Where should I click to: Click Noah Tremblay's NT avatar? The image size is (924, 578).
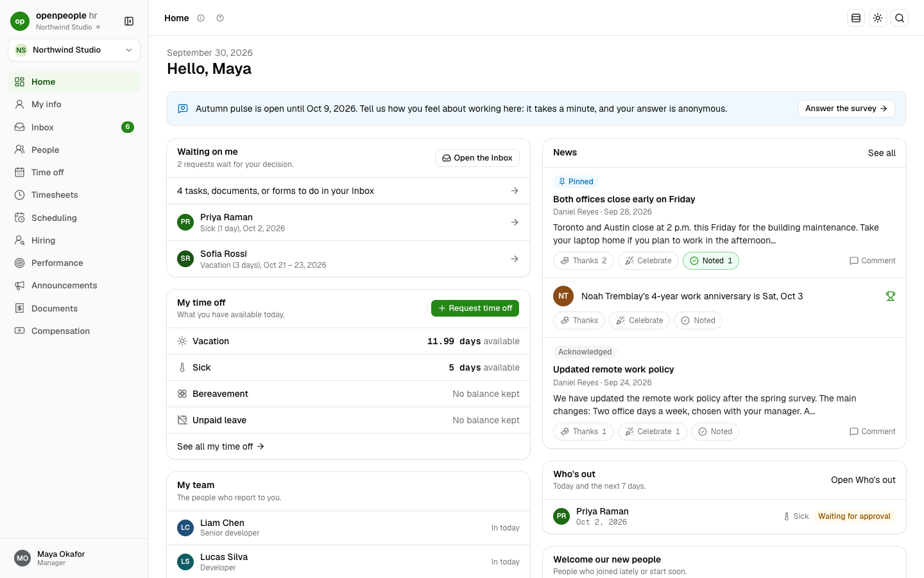563,296
